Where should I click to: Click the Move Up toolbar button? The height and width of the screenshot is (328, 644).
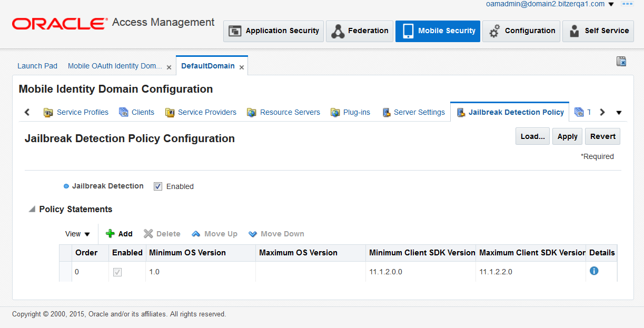click(x=214, y=234)
